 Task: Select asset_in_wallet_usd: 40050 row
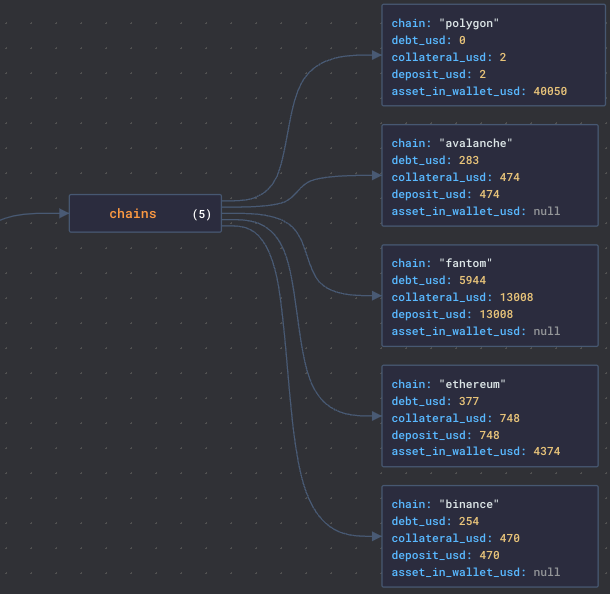tap(479, 91)
